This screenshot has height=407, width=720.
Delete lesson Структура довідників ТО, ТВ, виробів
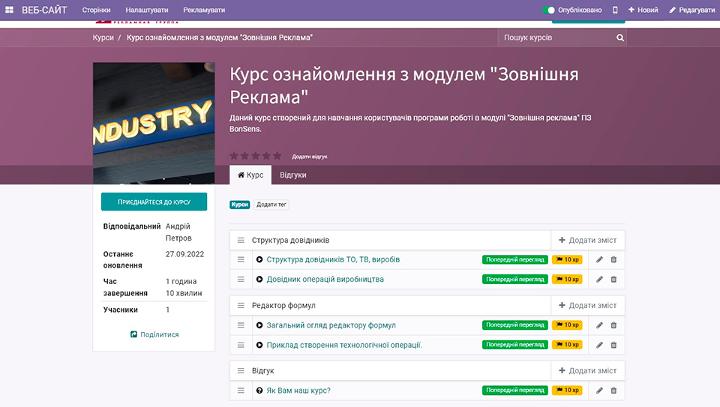coord(613,260)
